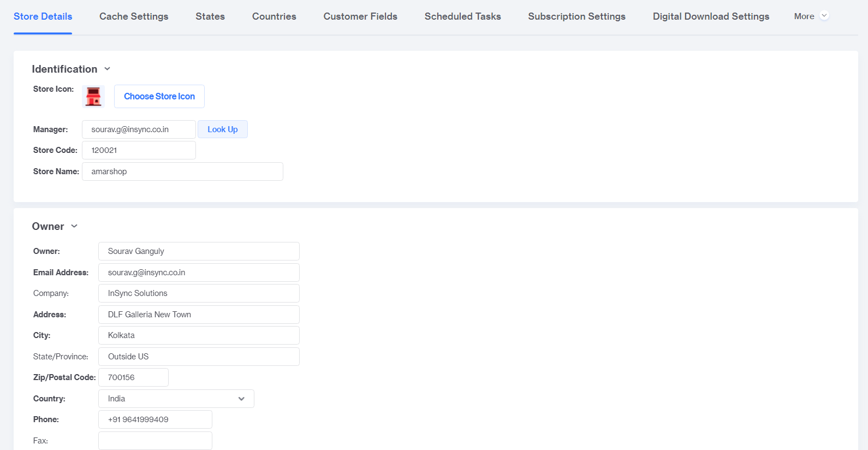868x450 pixels.
Task: Focus the Store Code field
Action: click(x=139, y=150)
